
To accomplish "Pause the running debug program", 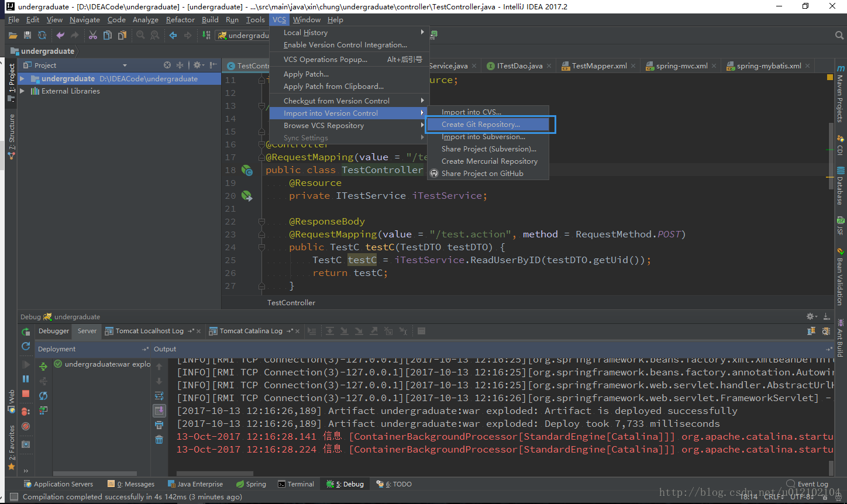I will pyautogui.click(x=26, y=379).
